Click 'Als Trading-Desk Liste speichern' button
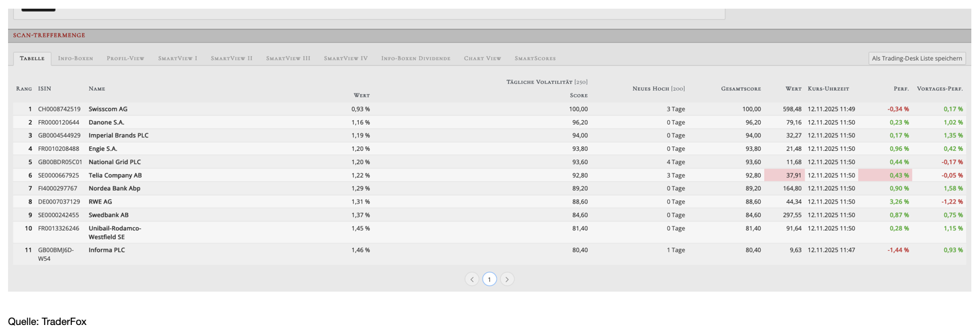This screenshot has width=980, height=331. [917, 58]
